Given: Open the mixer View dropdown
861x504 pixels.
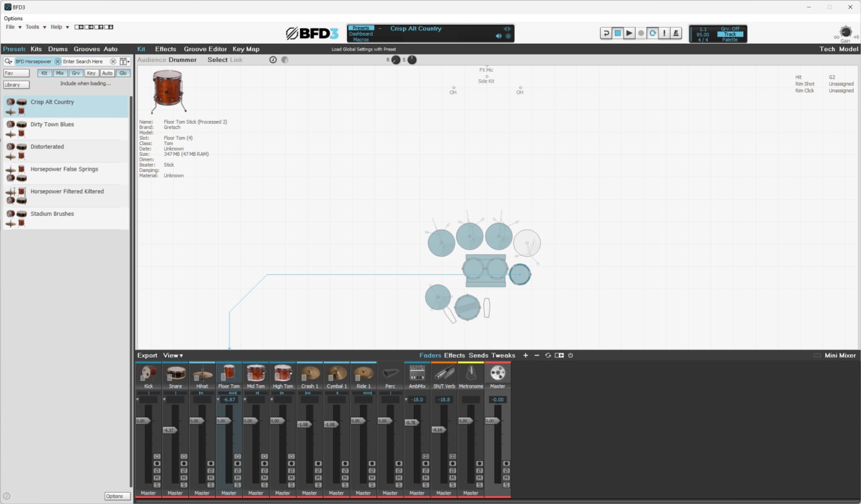Looking at the screenshot, I should click(x=173, y=355).
